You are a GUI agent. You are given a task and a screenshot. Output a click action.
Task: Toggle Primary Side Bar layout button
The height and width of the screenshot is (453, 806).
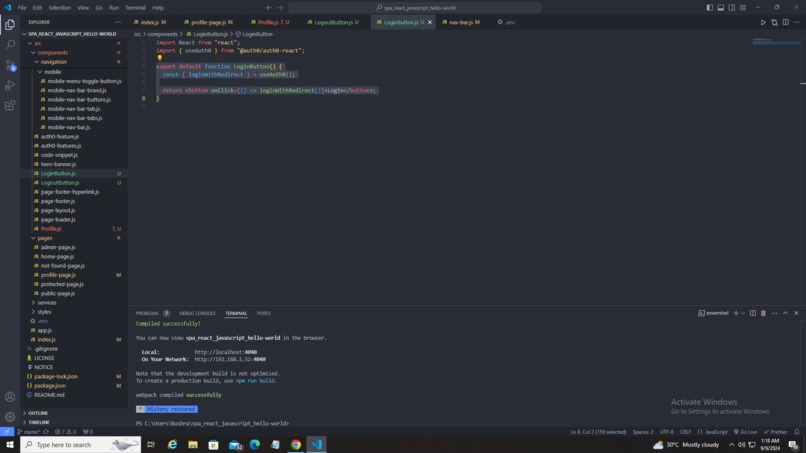point(709,8)
